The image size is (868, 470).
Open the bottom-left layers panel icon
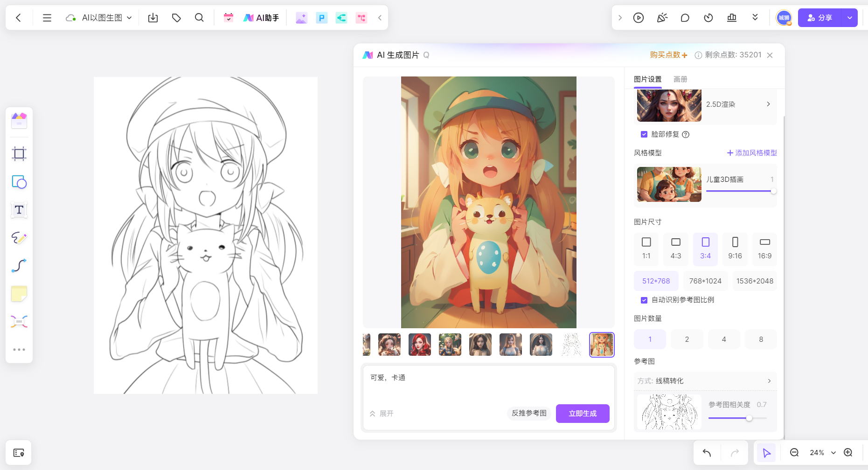click(x=19, y=453)
